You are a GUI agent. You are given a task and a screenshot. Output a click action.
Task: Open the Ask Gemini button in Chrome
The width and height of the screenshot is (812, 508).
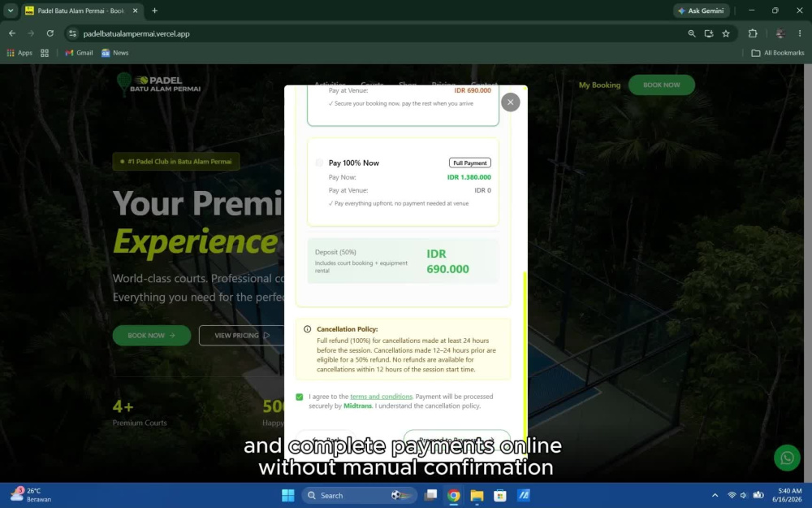[702, 11]
